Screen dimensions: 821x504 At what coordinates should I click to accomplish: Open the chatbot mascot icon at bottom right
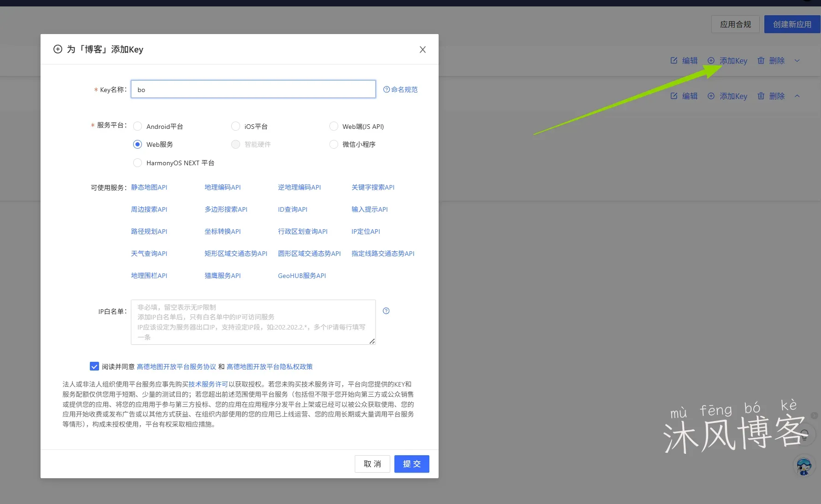(803, 466)
